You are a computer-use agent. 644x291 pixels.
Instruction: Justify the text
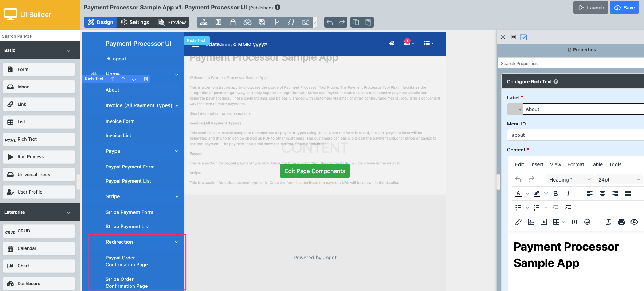click(628, 194)
